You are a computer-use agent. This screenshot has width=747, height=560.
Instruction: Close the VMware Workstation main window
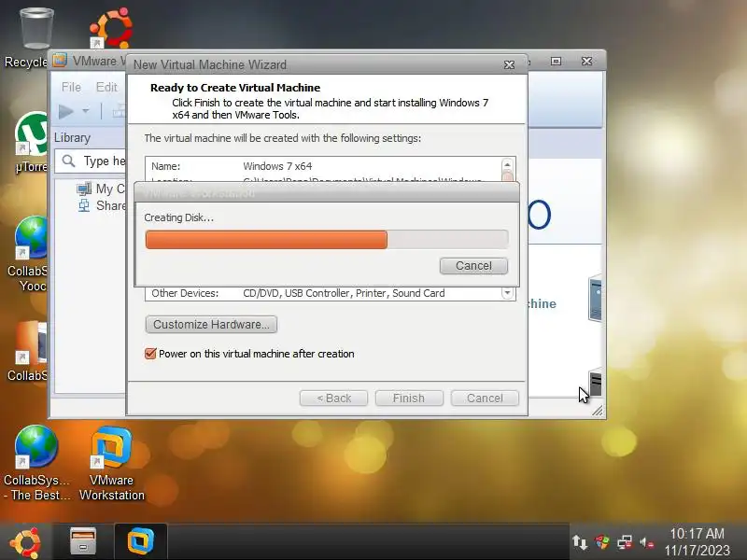[x=587, y=61]
